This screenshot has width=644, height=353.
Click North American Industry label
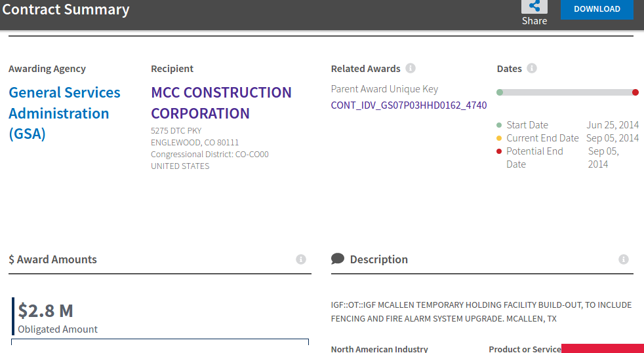(380, 349)
